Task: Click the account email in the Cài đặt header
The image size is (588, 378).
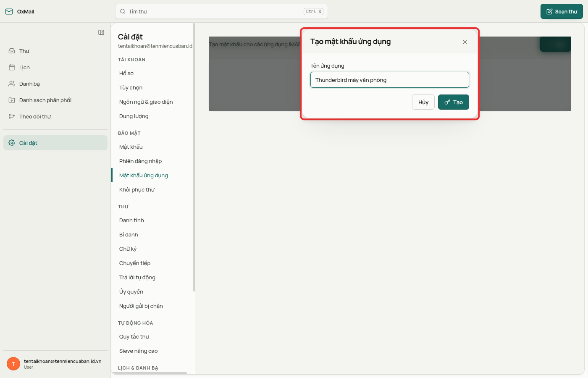Action: 155,46
